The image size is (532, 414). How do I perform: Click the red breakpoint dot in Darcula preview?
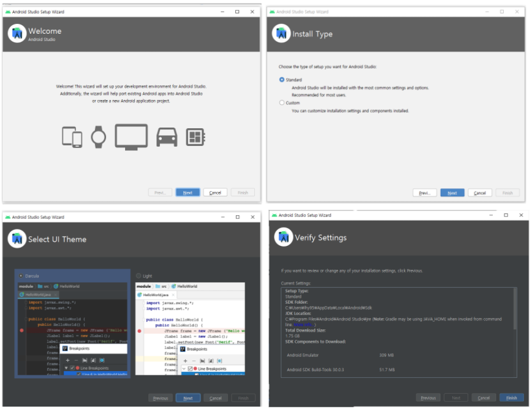click(x=21, y=330)
